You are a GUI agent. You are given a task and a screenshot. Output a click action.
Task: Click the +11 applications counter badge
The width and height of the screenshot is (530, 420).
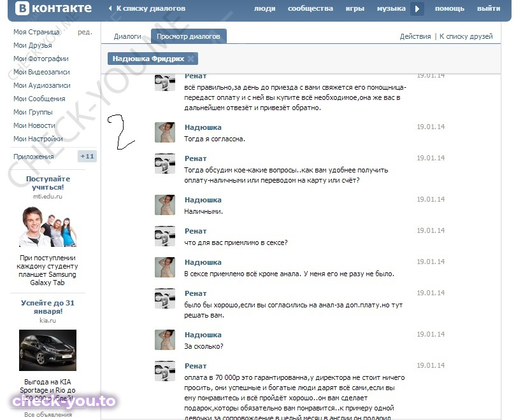[87, 157]
